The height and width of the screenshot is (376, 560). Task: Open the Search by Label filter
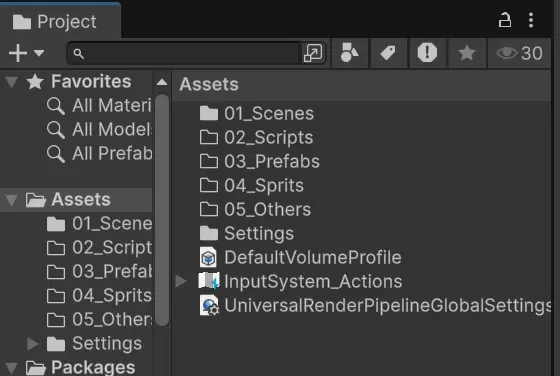click(x=388, y=53)
